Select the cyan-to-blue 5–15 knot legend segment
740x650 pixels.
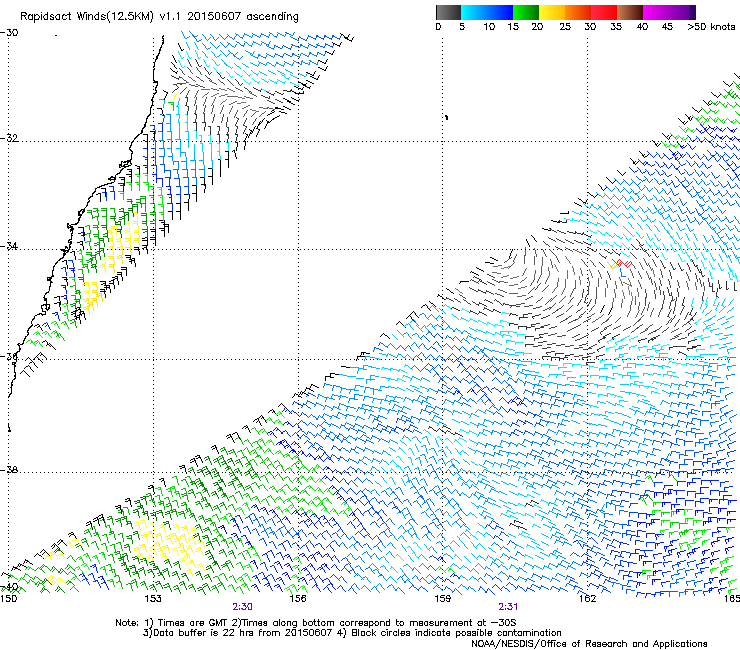tap(487, 12)
